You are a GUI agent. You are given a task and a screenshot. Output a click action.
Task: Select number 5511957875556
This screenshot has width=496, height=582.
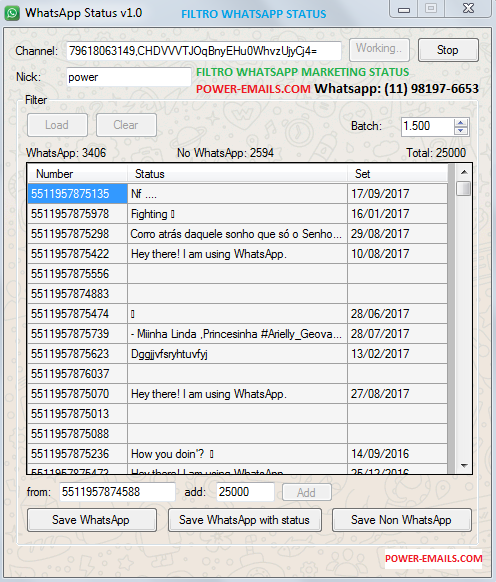coord(78,274)
